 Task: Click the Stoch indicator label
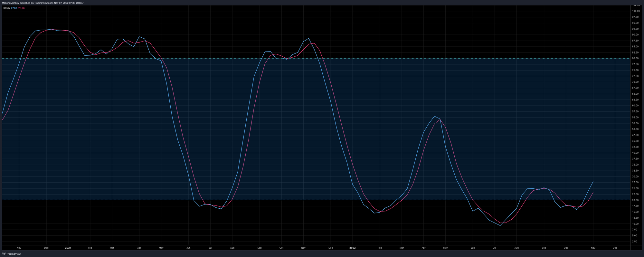[6, 8]
